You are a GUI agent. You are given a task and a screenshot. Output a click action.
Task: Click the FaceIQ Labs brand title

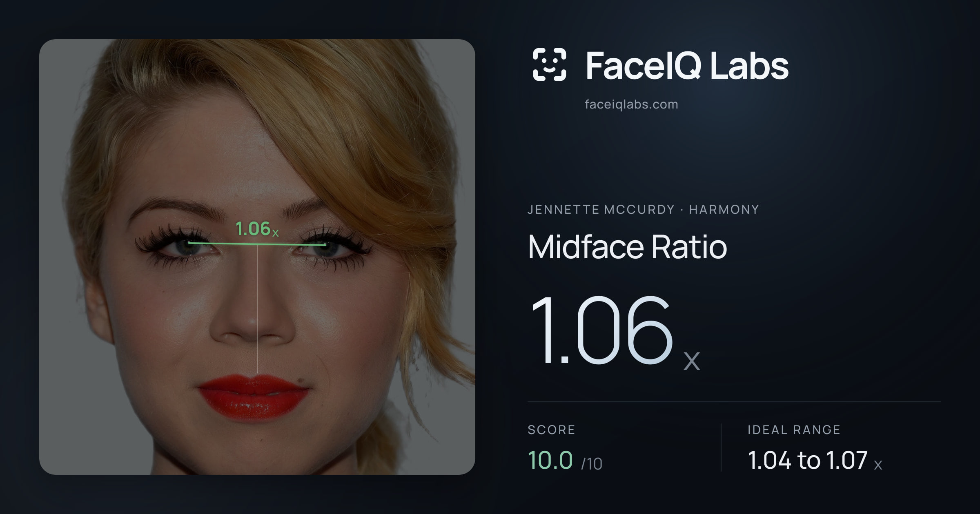click(687, 65)
